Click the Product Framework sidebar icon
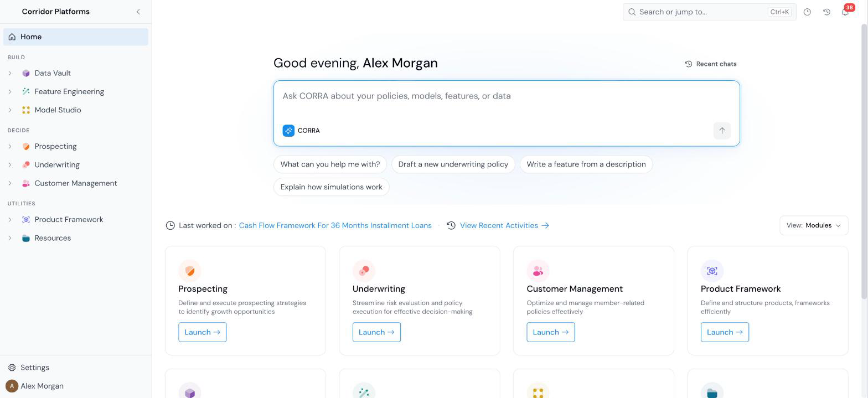Viewport: 868px width, 398px height. pos(26,219)
